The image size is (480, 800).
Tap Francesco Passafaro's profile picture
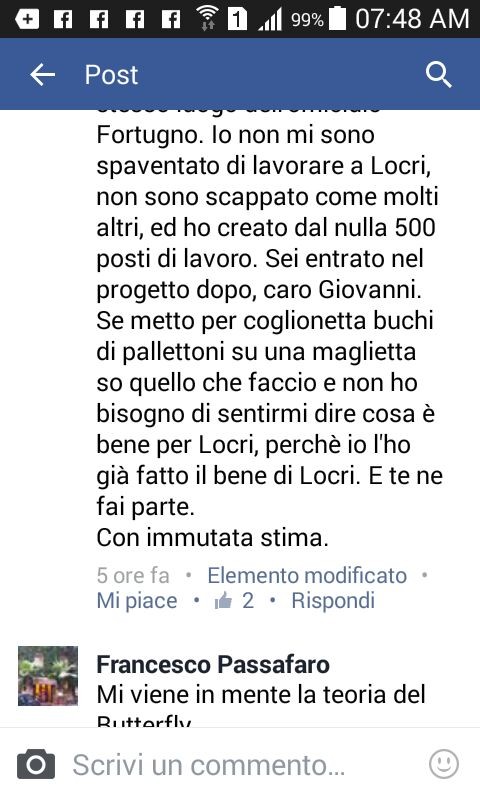pos(48,676)
